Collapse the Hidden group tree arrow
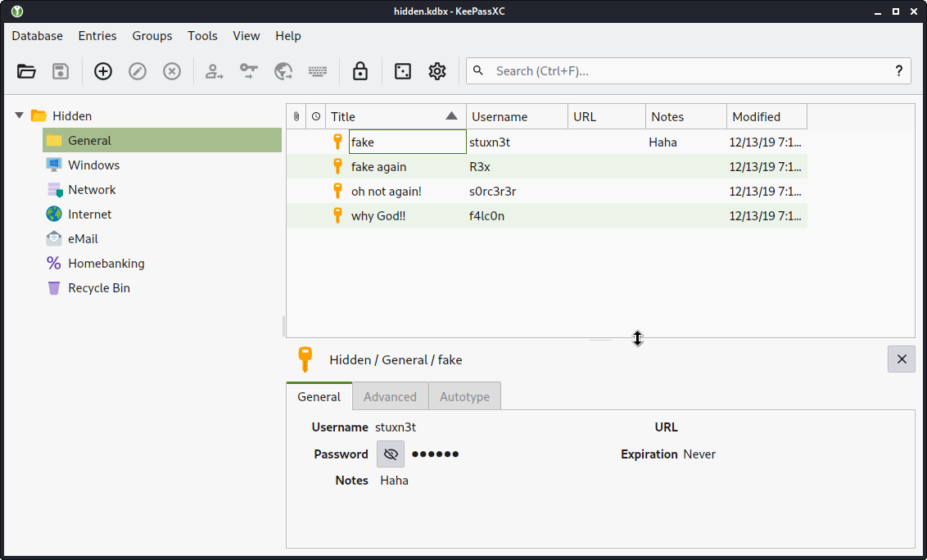 pyautogui.click(x=20, y=115)
